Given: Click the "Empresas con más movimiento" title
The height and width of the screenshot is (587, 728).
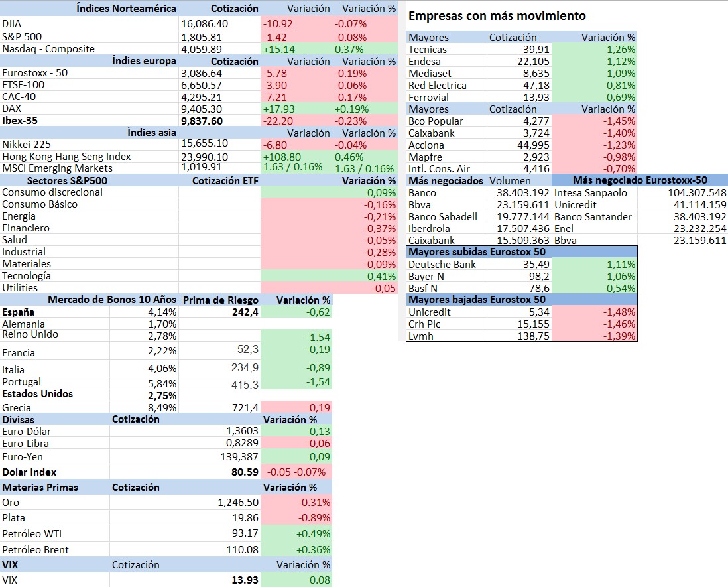Looking at the screenshot, I should 497,16.
